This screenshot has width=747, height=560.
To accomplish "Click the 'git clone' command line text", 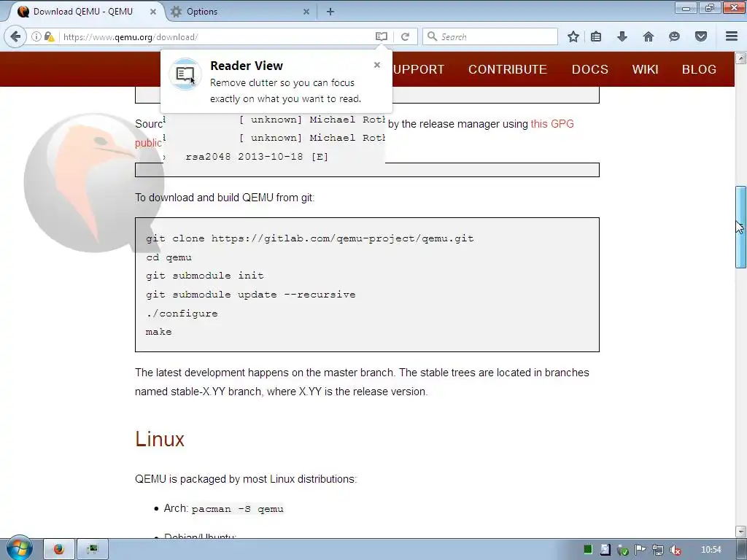I will pyautogui.click(x=309, y=238).
